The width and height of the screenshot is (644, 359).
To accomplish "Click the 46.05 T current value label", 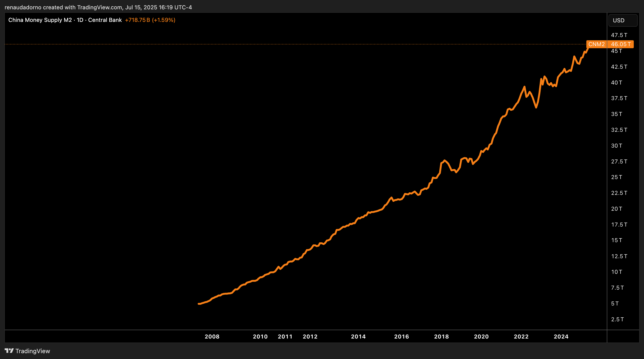I will click(621, 44).
